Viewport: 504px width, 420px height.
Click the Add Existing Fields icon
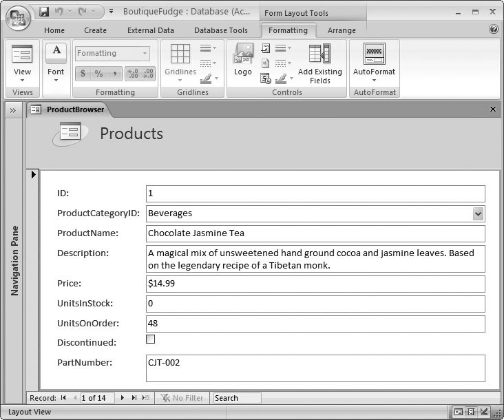[319, 63]
